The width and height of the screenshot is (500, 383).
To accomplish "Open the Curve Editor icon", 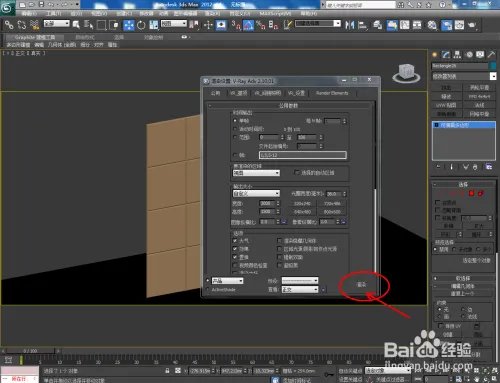I will pos(404,25).
